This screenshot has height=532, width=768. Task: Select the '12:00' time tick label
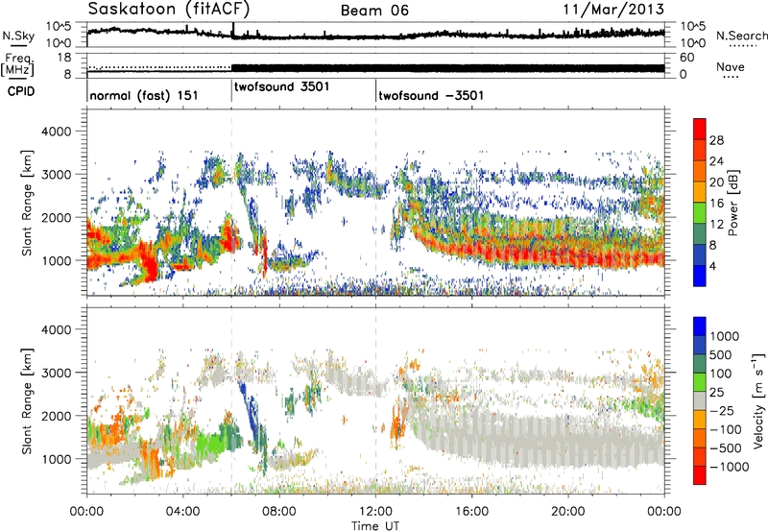375,512
